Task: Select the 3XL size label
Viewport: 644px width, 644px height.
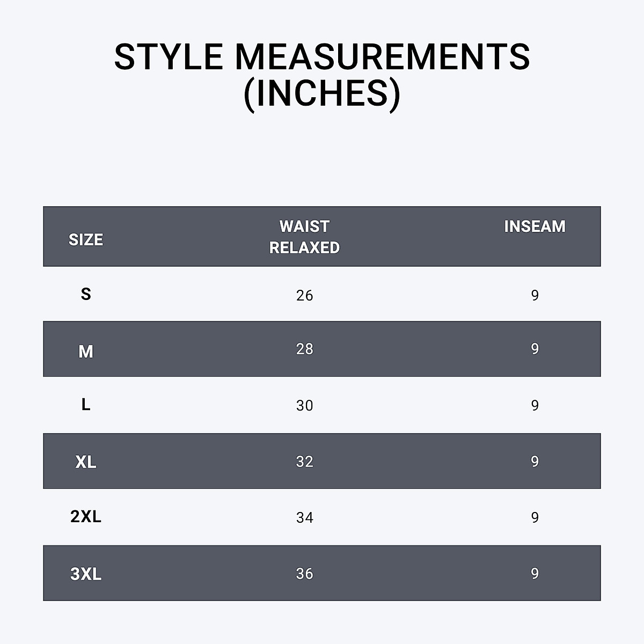Action: [86, 574]
